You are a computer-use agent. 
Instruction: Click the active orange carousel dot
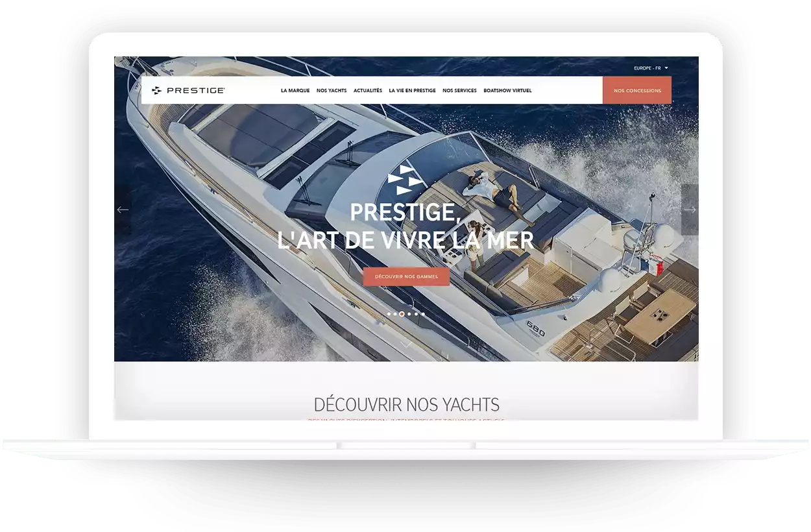(402, 314)
